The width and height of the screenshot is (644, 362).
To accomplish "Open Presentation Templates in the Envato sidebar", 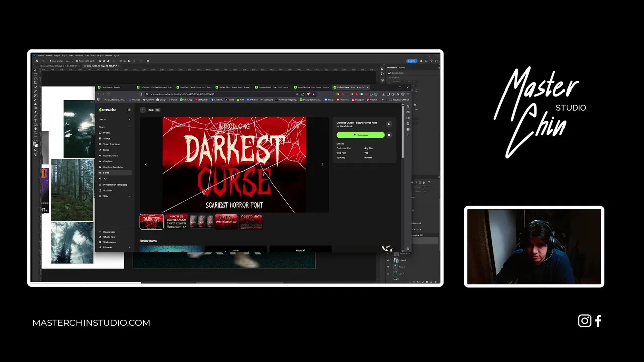I will coord(115,185).
